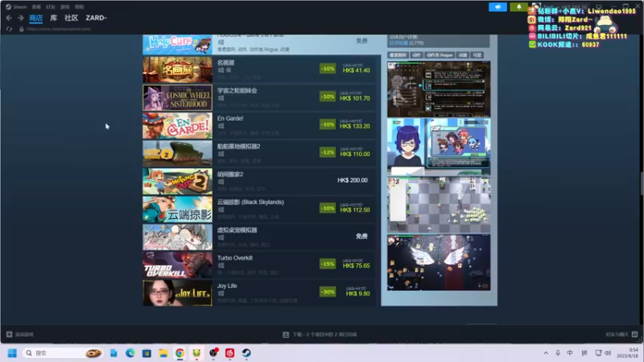Open File Explorer from taskbar
The height and width of the screenshot is (362, 644).
pyautogui.click(x=163, y=353)
